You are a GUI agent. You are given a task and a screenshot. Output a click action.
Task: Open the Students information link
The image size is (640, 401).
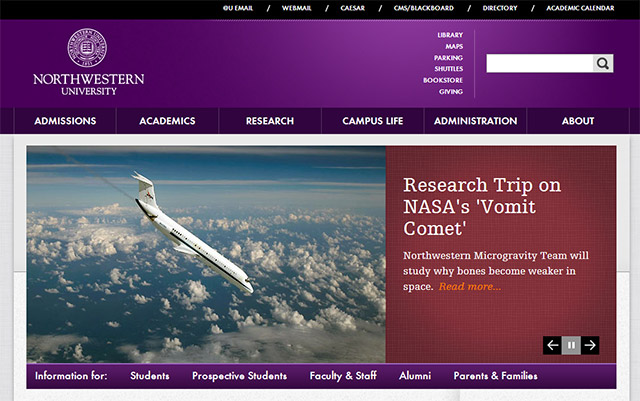click(x=150, y=376)
